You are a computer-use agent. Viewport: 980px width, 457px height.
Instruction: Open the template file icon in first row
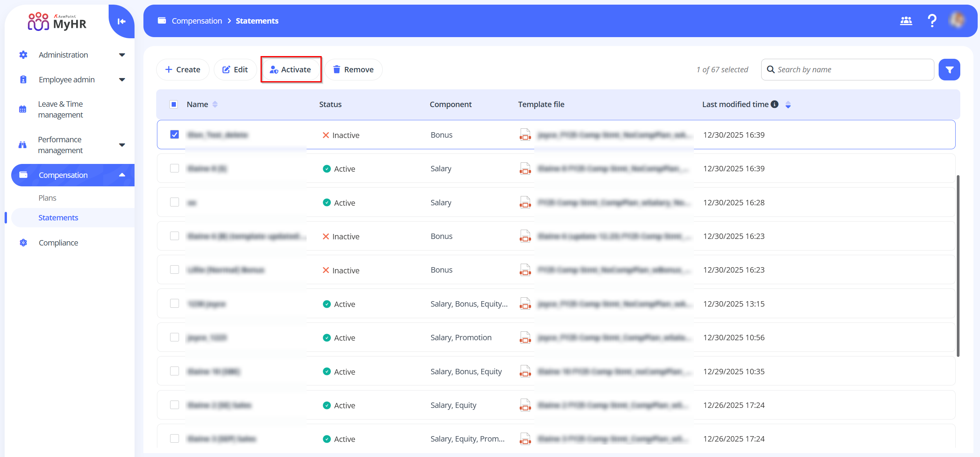coord(525,135)
